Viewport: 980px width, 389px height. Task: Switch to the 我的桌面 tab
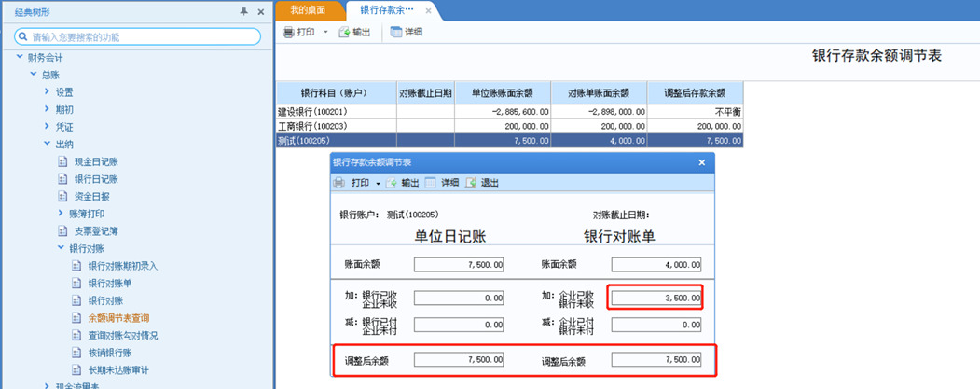309,9
